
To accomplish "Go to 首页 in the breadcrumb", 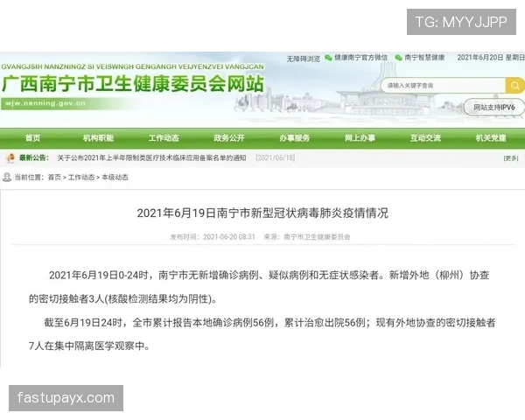I will (54, 177).
